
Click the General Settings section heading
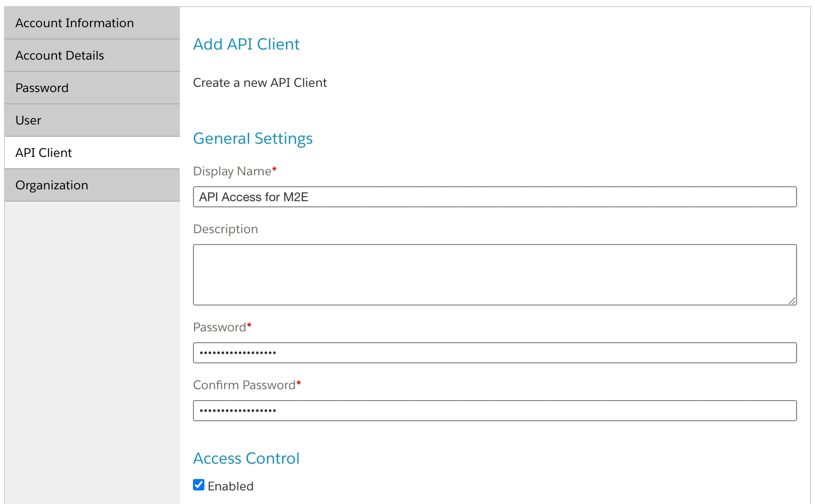(x=253, y=138)
